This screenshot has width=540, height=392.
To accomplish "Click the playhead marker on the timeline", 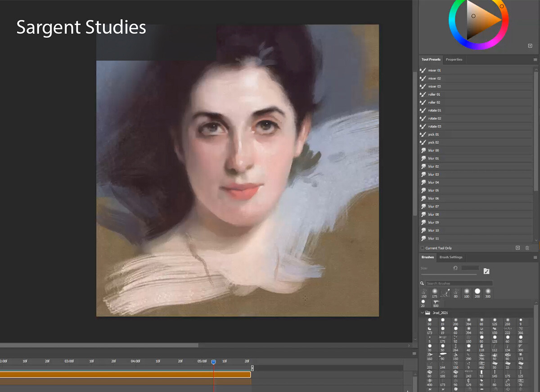I will tap(213, 361).
